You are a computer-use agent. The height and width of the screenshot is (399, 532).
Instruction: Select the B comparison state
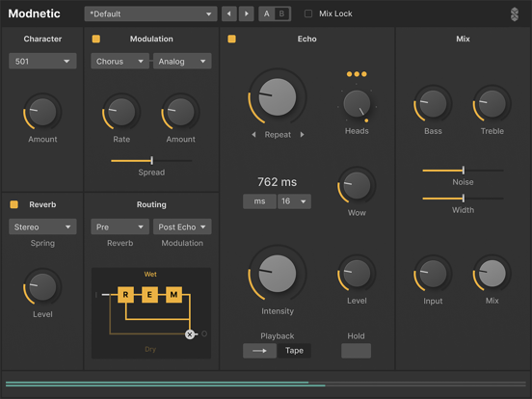282,13
